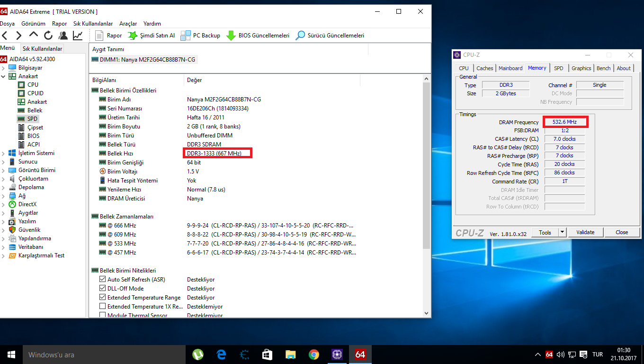
Task: Toggle Extended Temperature Range checkbox
Action: 103,298
